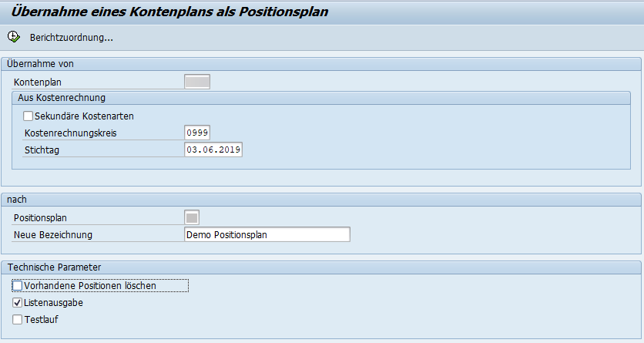Click the Kostenrechnungskreis label
This screenshot has height=343, width=644.
[70, 133]
